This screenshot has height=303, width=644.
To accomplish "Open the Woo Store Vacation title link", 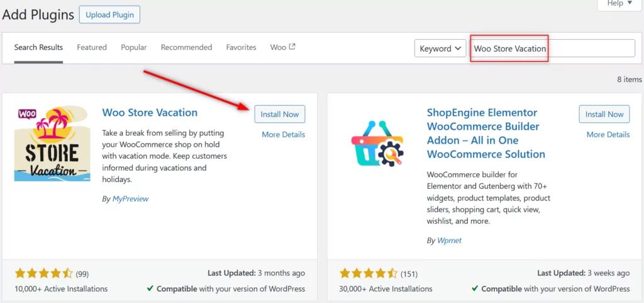I will [x=150, y=113].
